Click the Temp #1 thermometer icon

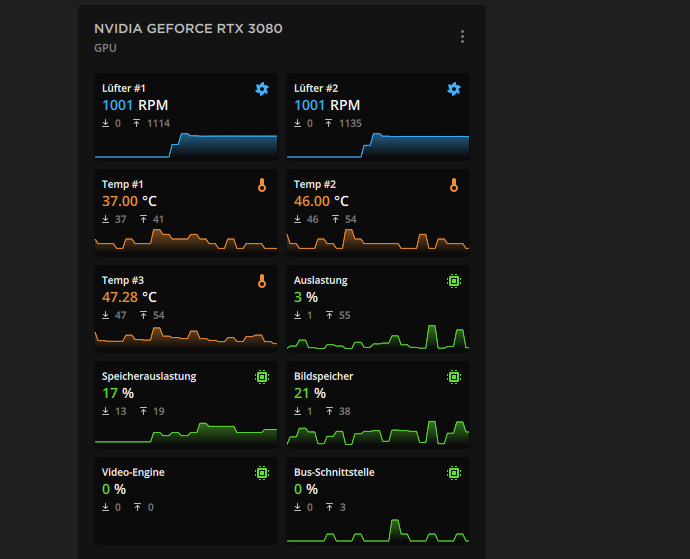pos(262,185)
